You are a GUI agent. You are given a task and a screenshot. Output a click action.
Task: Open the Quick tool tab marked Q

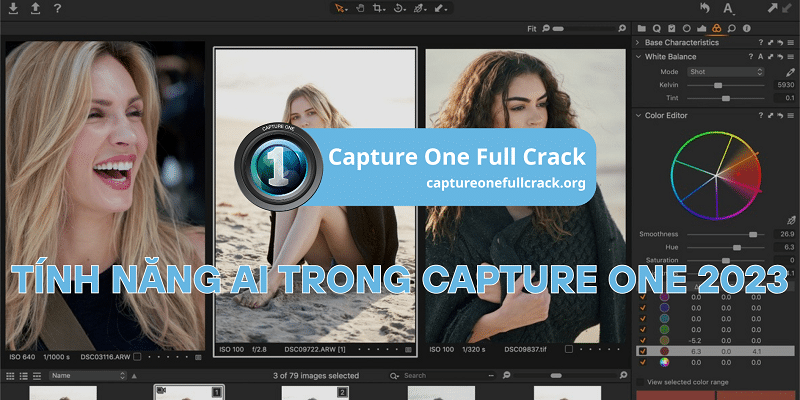click(x=657, y=29)
